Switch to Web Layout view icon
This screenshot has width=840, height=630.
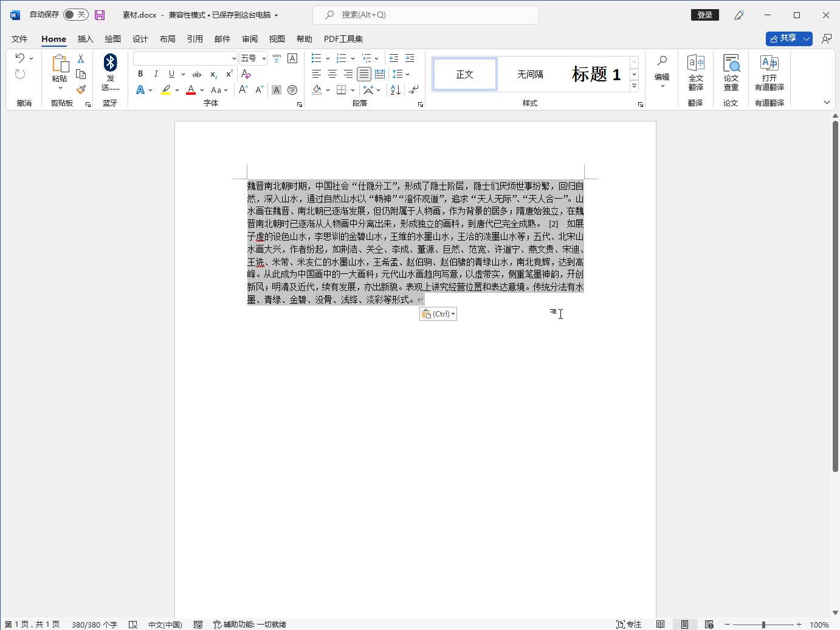[x=709, y=625]
